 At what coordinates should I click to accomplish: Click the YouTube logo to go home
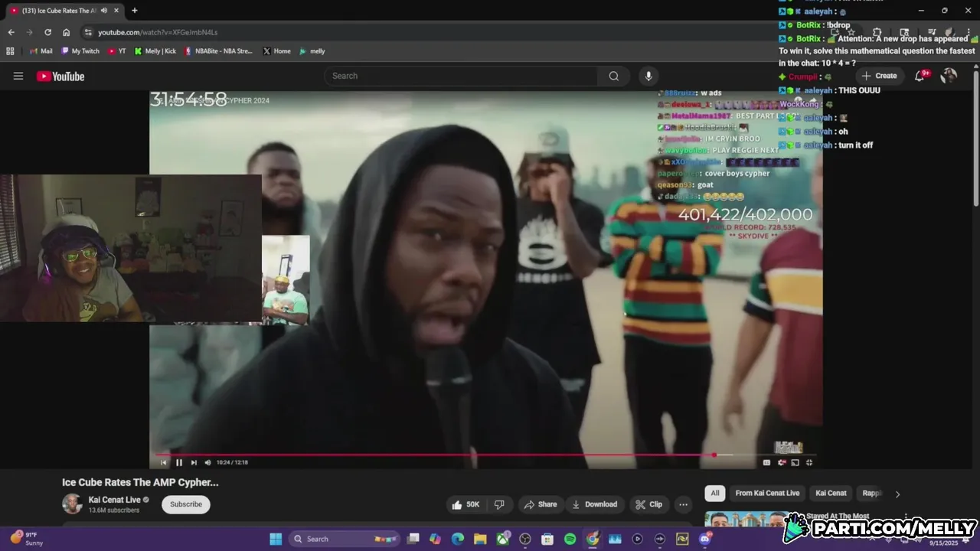coord(60,76)
